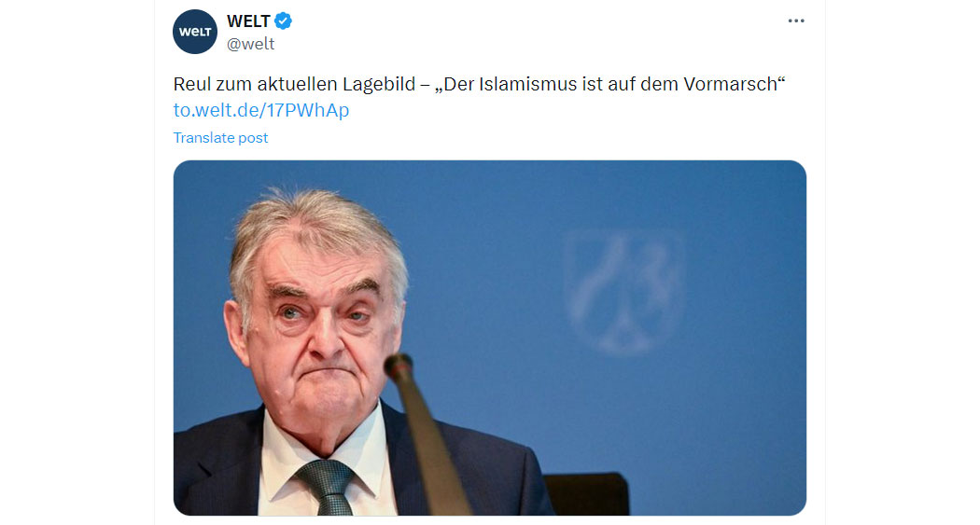This screenshot has width=980, height=525.
Task: Open the @welt handle link
Action: 251,44
